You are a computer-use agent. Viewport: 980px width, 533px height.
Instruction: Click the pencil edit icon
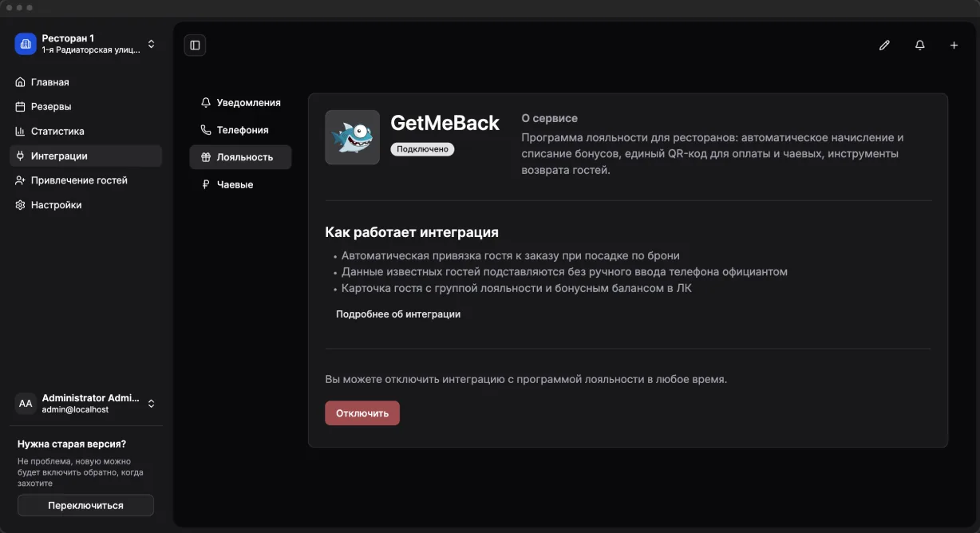point(884,45)
